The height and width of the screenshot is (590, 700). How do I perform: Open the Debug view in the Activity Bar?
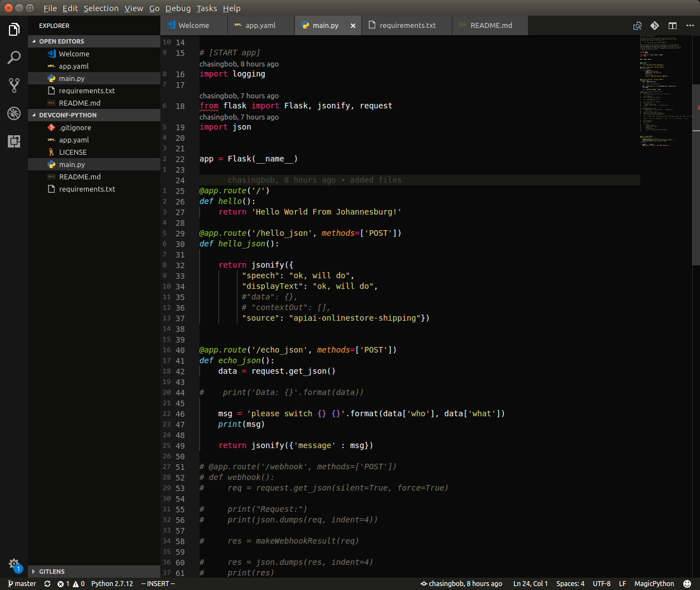(x=14, y=113)
